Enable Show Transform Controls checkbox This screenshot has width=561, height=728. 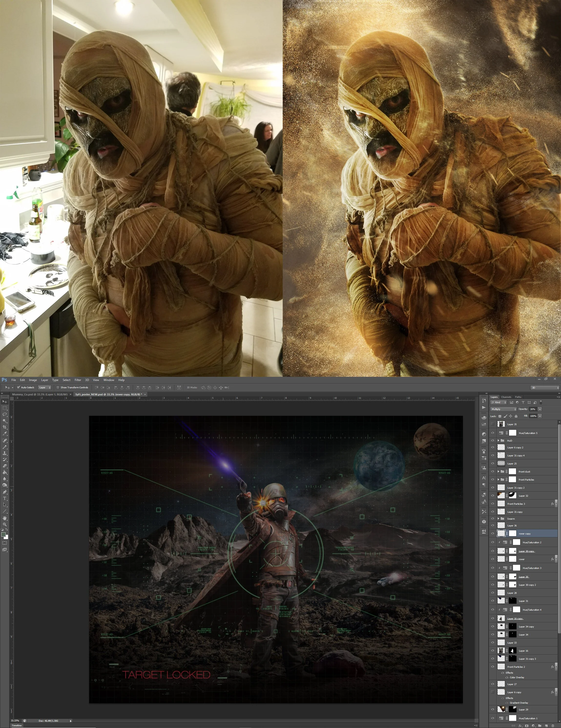point(58,387)
